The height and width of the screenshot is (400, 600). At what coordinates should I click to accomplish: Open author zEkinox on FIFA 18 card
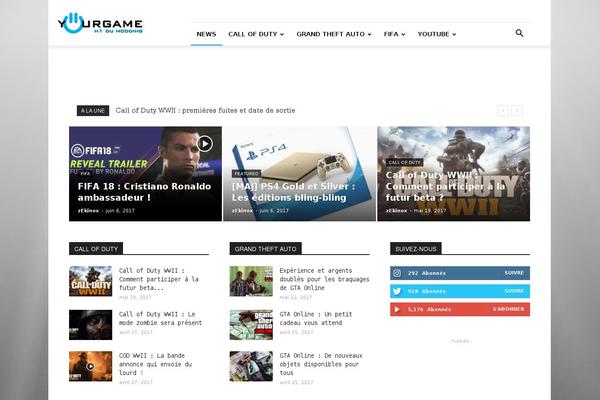point(88,211)
